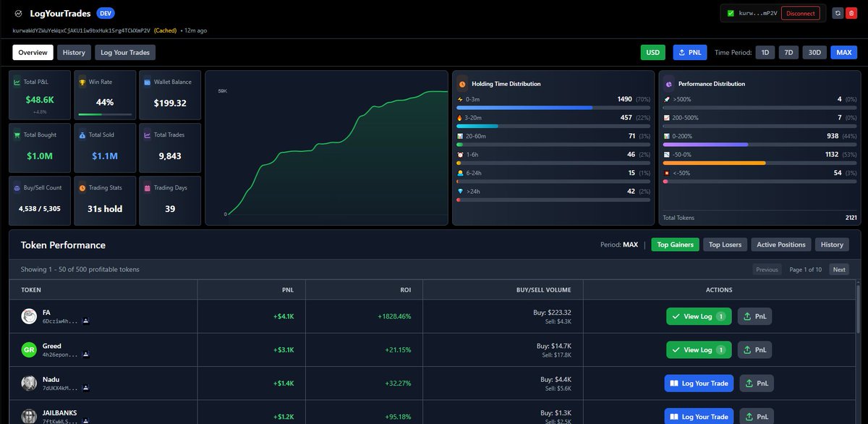This screenshot has width=868, height=424.
Task: Click the Total P&L chart icon
Action: coord(17,82)
